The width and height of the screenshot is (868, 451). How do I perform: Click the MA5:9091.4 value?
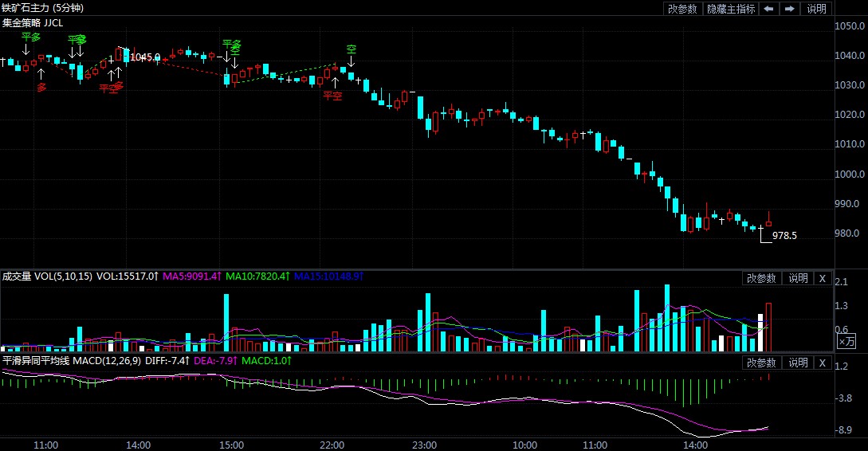click(191, 276)
